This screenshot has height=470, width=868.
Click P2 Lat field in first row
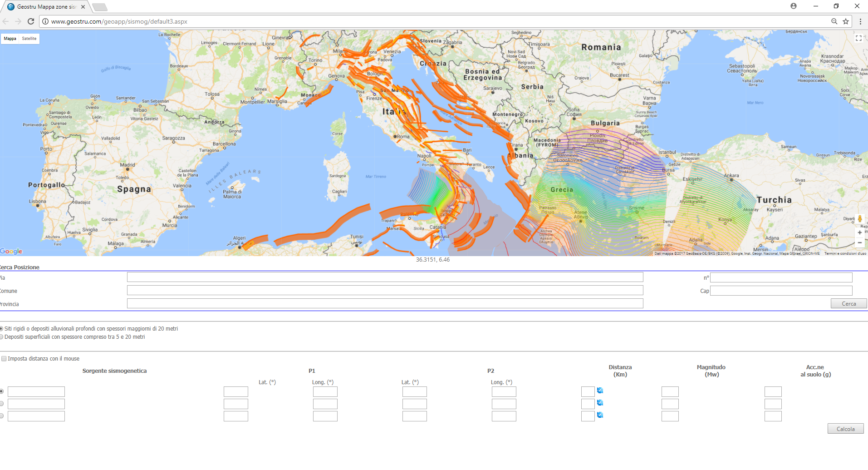(415, 391)
